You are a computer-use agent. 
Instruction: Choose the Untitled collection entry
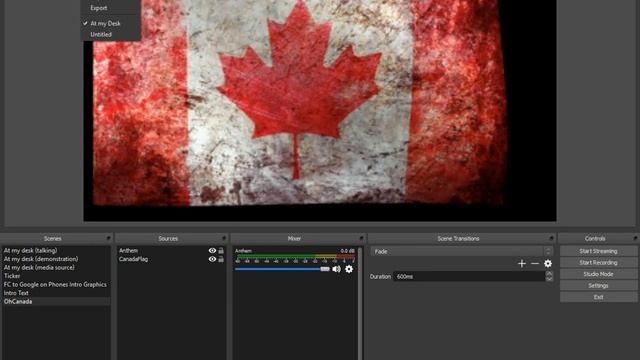[x=101, y=34]
